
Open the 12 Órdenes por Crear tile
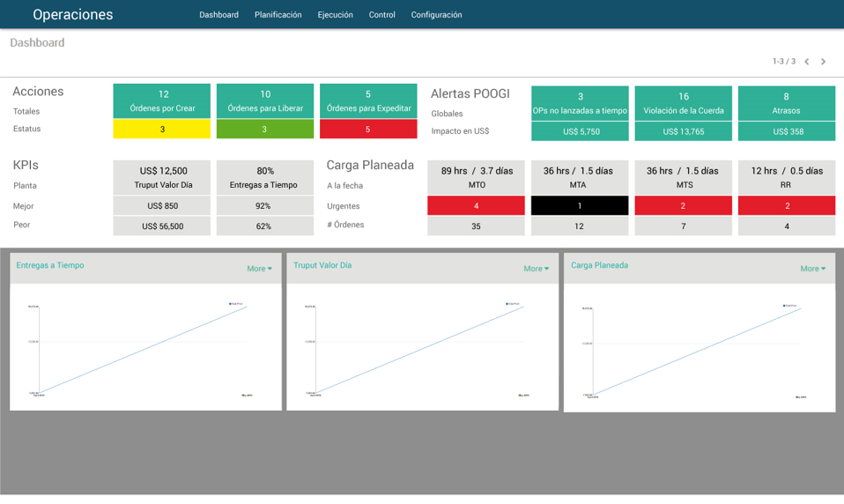point(162,100)
